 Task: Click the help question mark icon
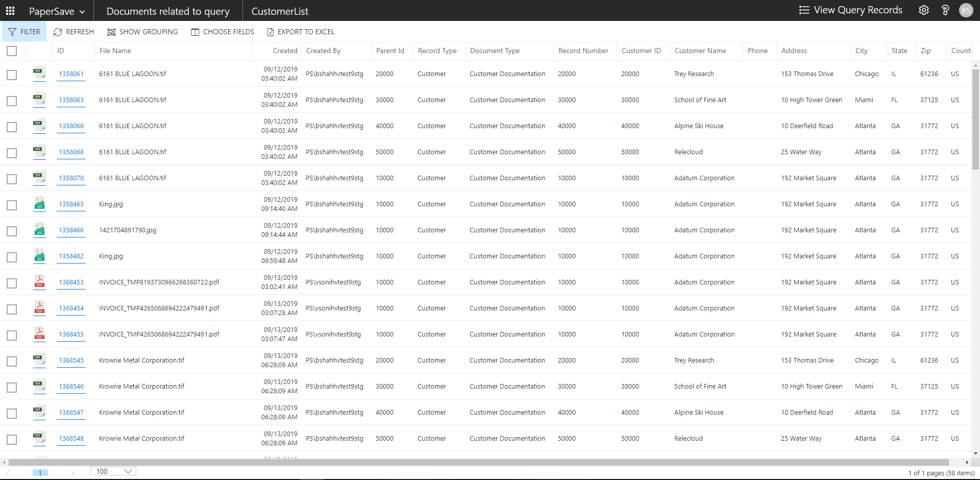click(x=945, y=10)
